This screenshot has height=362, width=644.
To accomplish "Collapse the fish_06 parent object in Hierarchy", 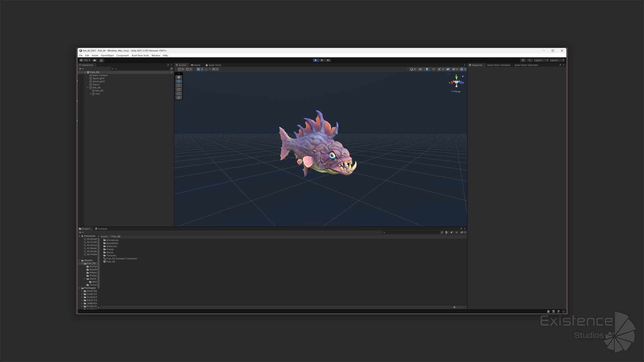I will pos(88,88).
